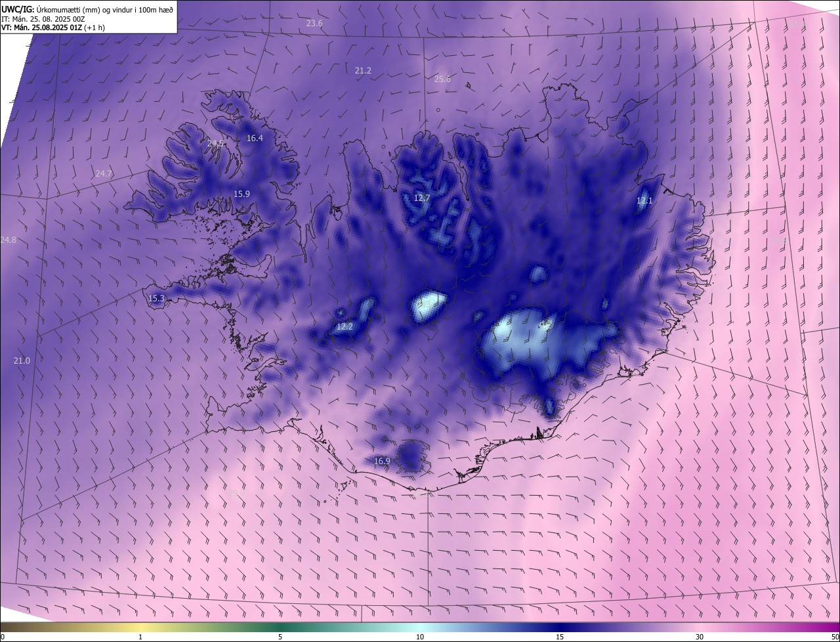Click the 21.2 value label on the map
The image size is (840, 642).
pos(363,70)
